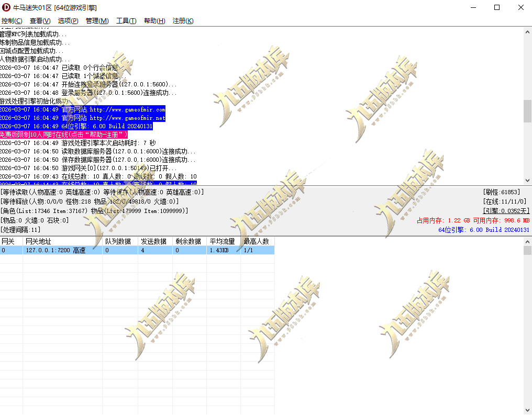Maximize the 牛马迷失01区 window
Screen dimensions: 532x415
tap(497, 7)
